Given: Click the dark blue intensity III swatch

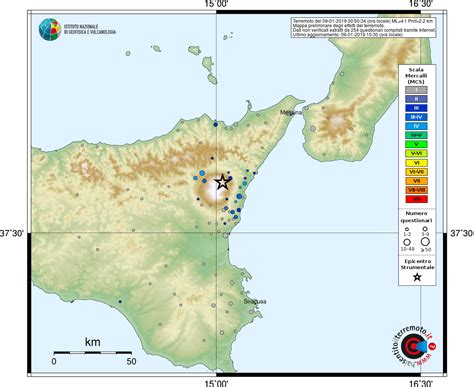Looking at the screenshot, I should [416, 108].
